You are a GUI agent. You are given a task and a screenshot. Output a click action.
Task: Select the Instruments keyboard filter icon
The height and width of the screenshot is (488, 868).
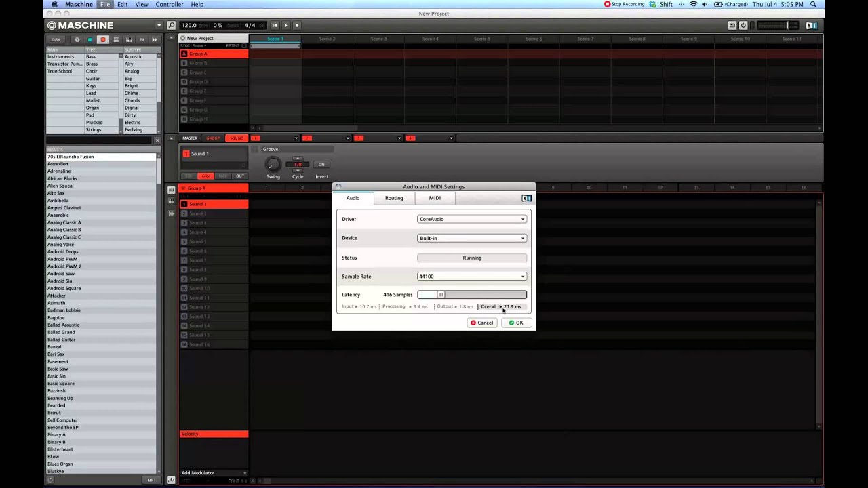(129, 40)
